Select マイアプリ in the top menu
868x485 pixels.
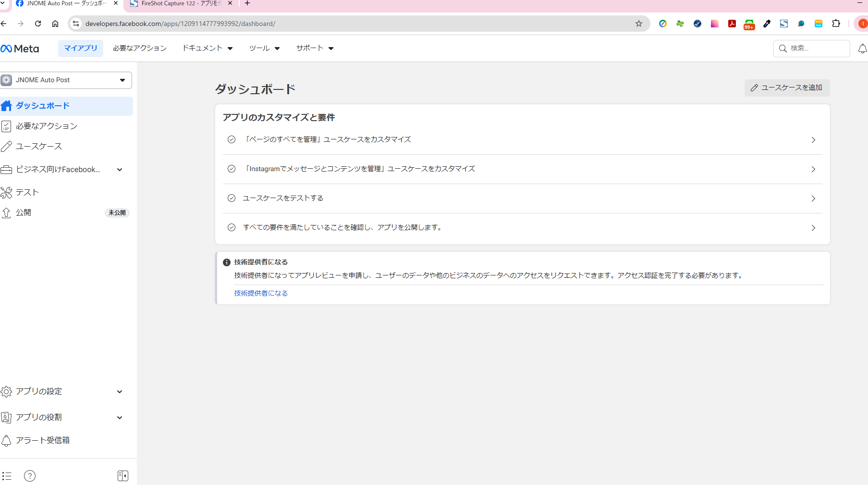tap(80, 48)
